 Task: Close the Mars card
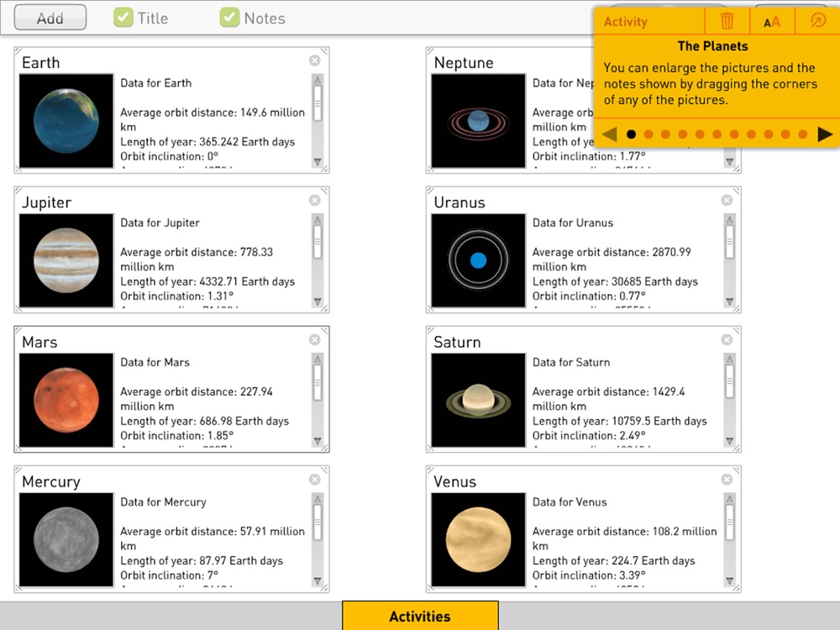click(x=315, y=339)
